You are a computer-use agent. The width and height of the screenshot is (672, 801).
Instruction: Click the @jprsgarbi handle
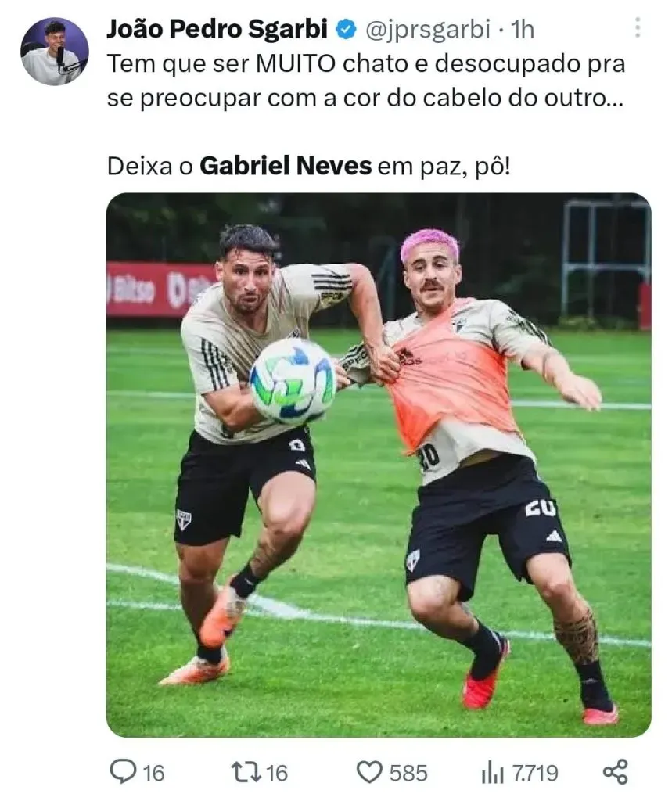point(428,31)
